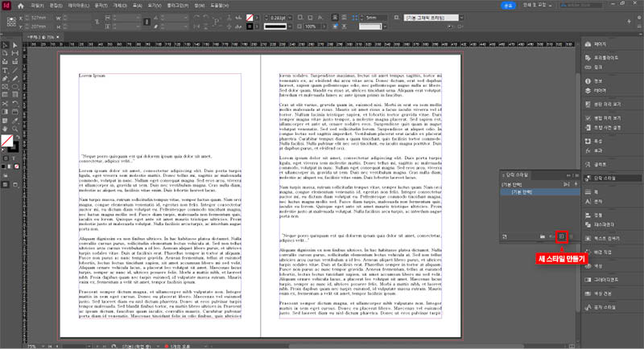Expand stroke color options arrow
The height and width of the screenshot is (349, 644).
[257, 27]
